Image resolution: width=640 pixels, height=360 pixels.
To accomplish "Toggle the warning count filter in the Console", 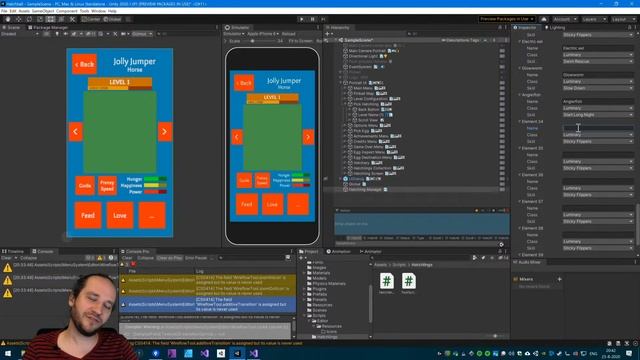I will [x=101, y=258].
